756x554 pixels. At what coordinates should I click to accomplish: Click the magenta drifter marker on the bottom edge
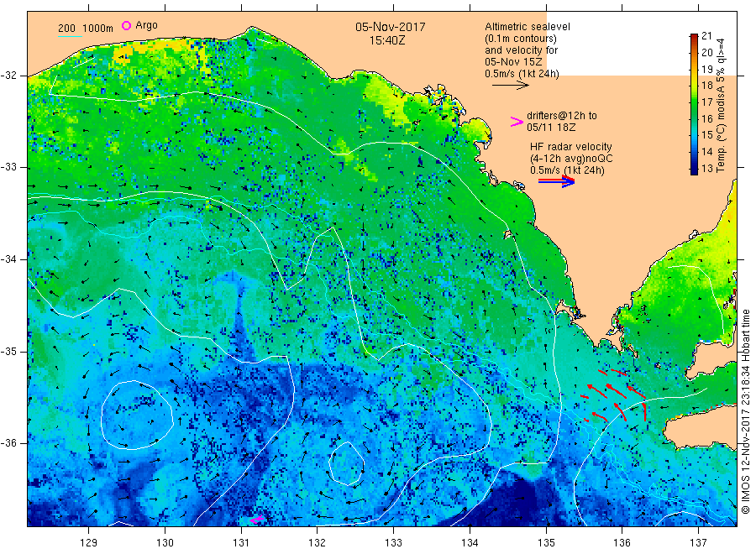tap(256, 520)
